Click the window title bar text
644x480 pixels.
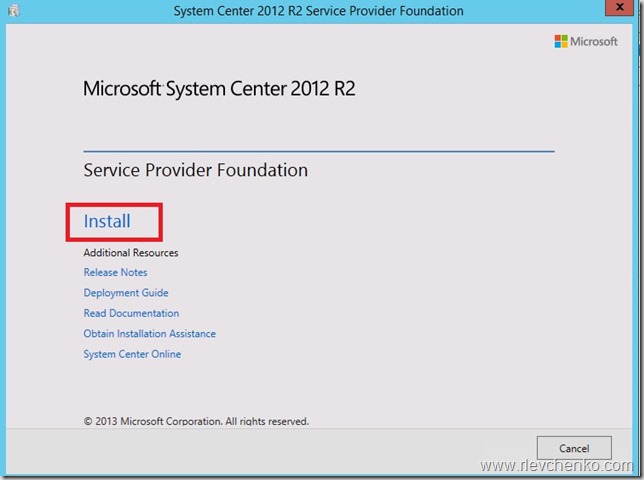pos(318,11)
